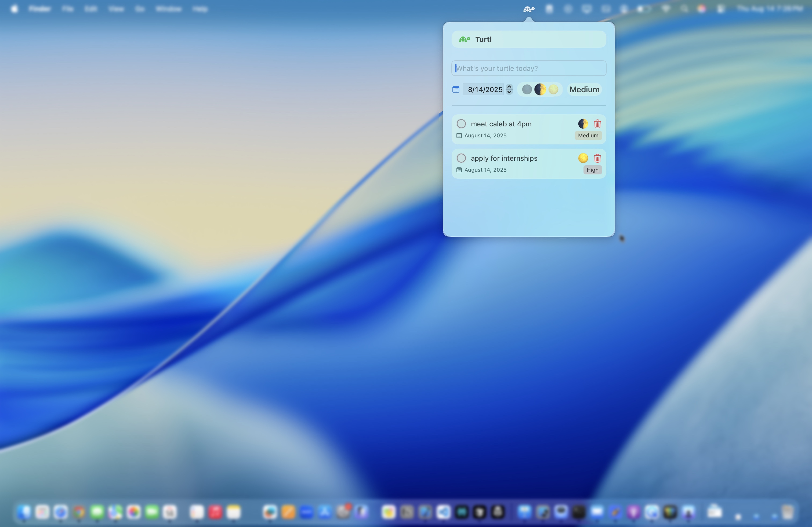Mark "apply for internships" as complete
The width and height of the screenshot is (812, 527).
click(x=461, y=158)
